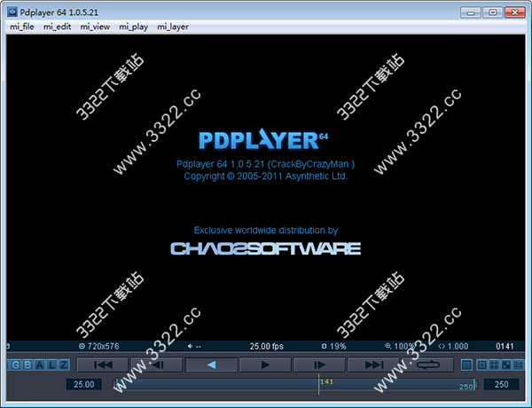This screenshot has width=532, height=408.
Task: Click the Chaos Software logo
Action: click(265, 248)
